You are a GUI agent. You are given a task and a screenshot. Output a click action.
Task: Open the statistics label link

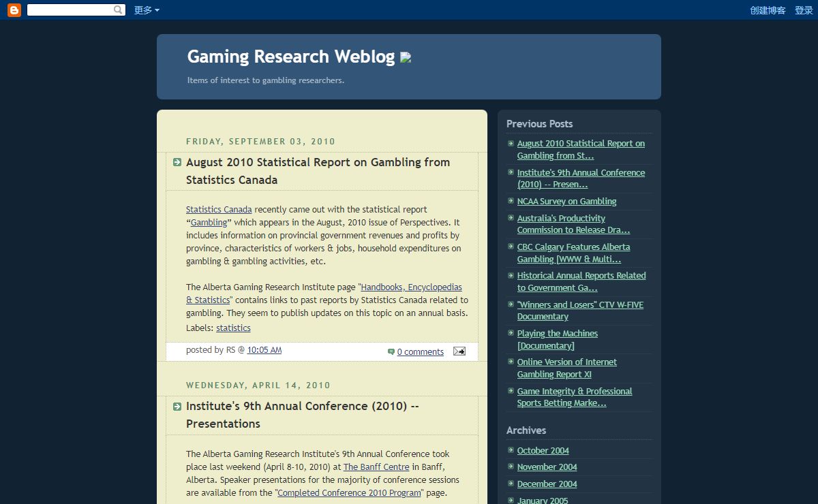233,328
